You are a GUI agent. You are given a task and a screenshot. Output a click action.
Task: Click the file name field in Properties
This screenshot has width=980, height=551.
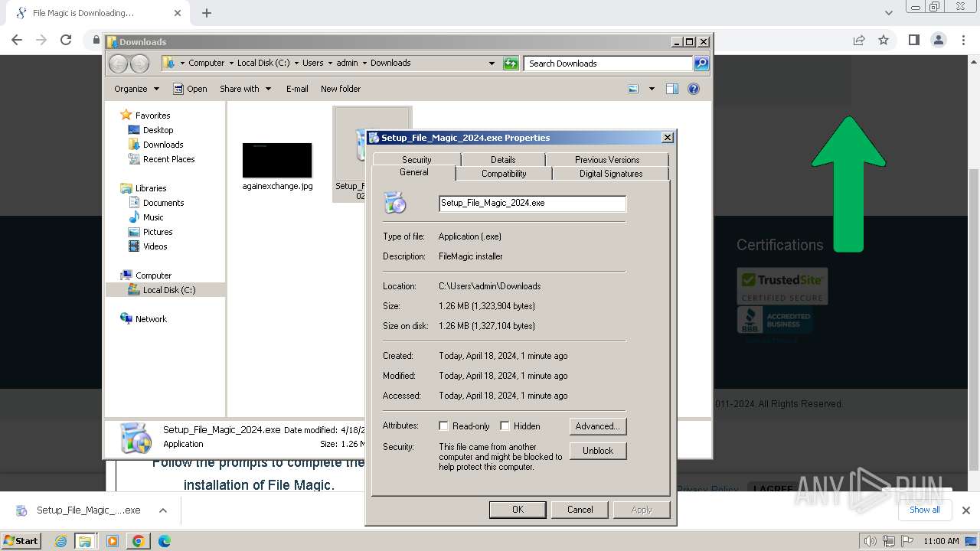click(532, 203)
